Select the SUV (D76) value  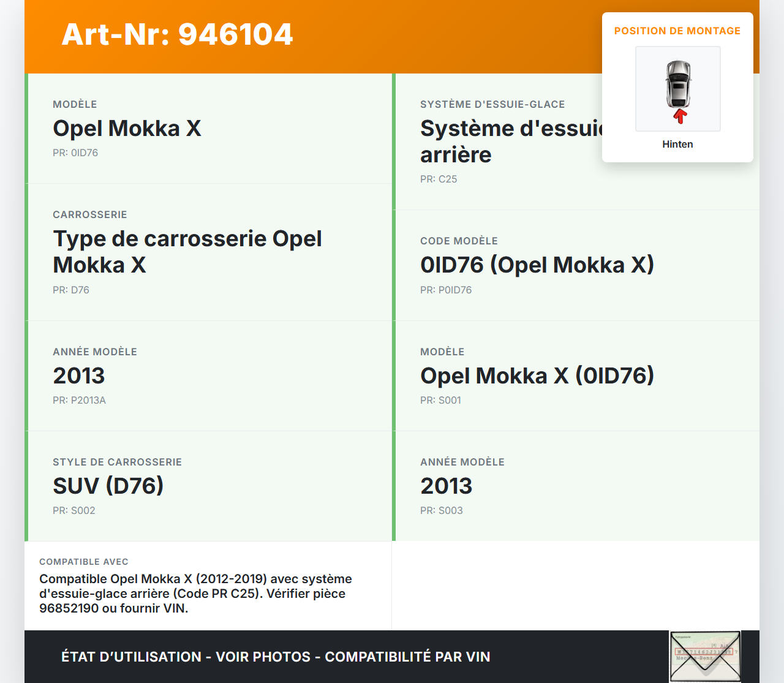point(108,486)
